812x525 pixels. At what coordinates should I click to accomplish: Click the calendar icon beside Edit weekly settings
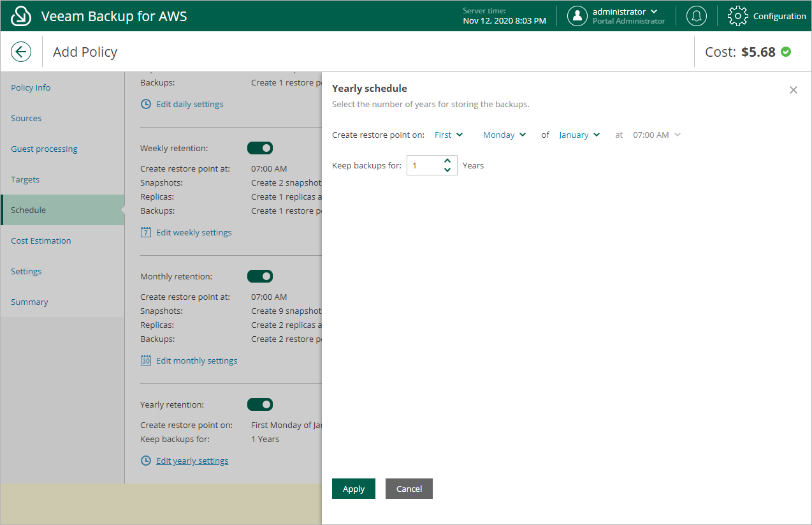pos(146,232)
